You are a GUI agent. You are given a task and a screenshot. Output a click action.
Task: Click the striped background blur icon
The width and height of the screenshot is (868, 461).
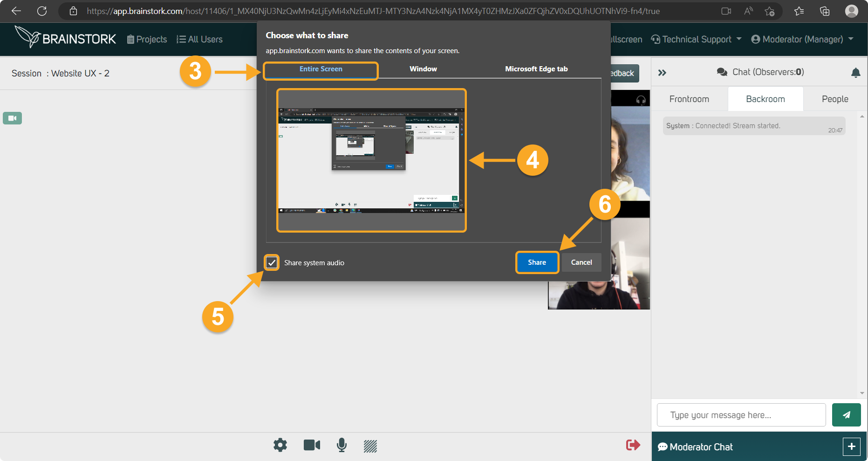pos(370,446)
